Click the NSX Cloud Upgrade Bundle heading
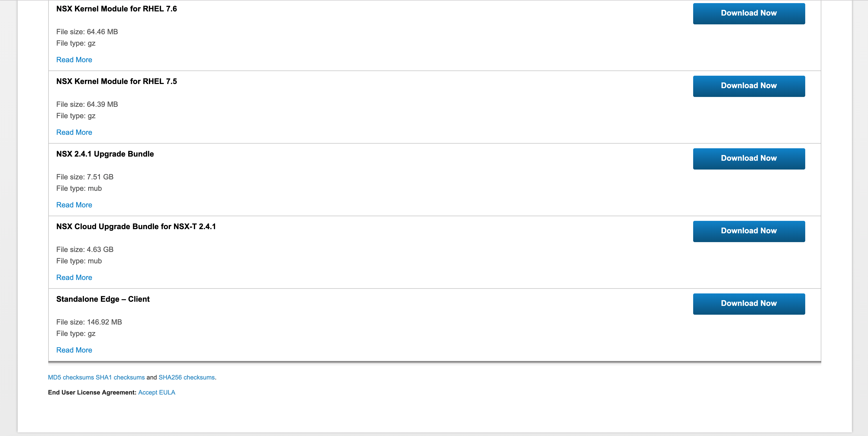868x436 pixels. pos(136,227)
